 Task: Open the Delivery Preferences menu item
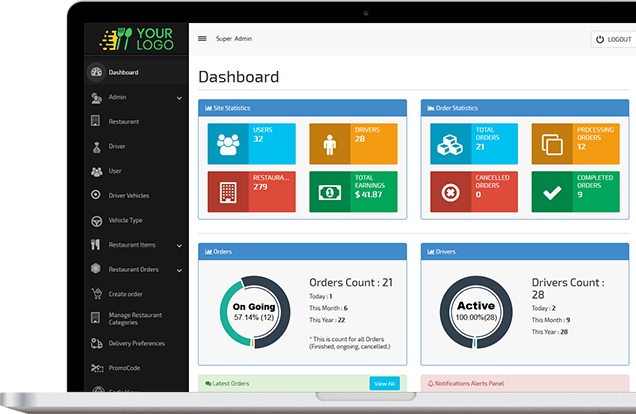tap(136, 343)
